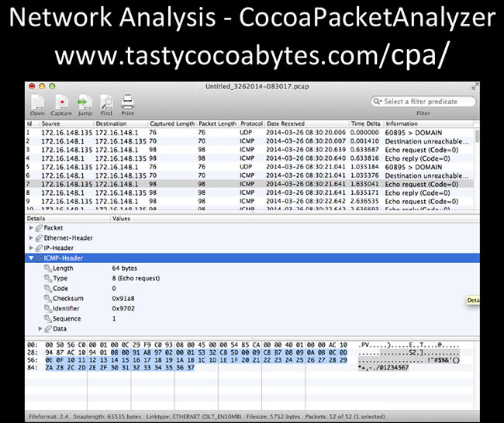Start a capture with the Capture icon

[x=61, y=105]
